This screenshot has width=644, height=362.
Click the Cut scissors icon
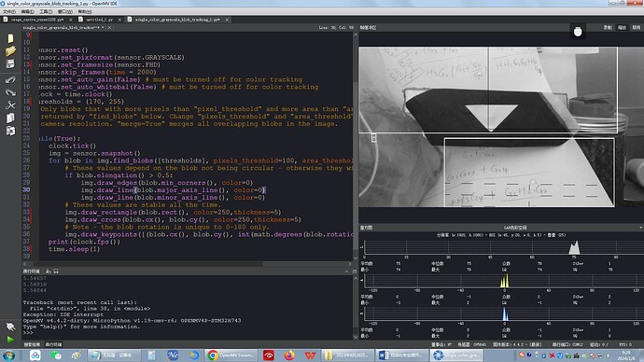coord(10,105)
